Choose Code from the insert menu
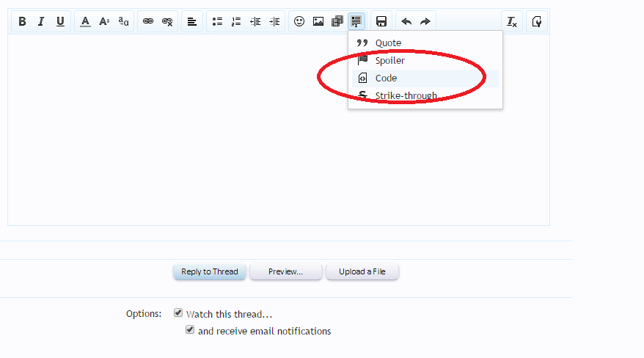Screen dimensions: 644x358 pyautogui.click(x=425, y=78)
